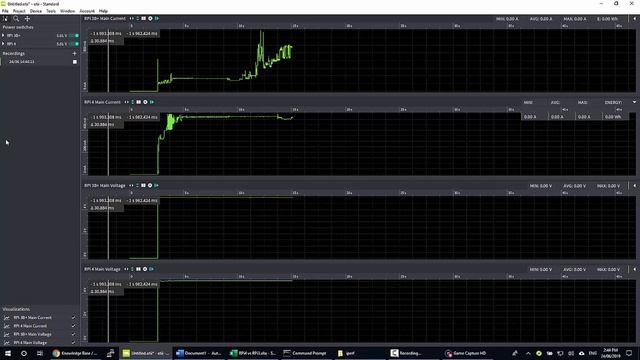640x360 pixels.
Task: Open the File menu
Action: click(5, 11)
